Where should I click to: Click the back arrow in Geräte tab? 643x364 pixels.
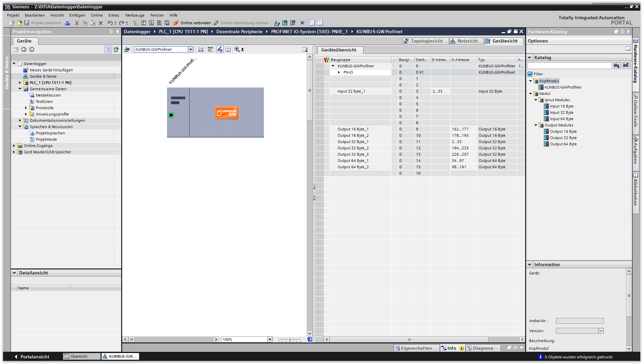(x=24, y=49)
